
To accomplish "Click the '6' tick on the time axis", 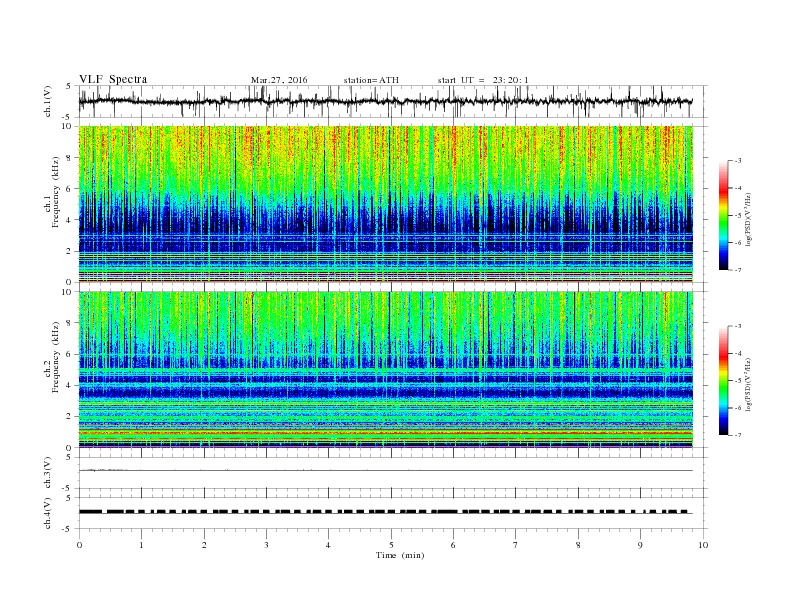I will coord(453,545).
